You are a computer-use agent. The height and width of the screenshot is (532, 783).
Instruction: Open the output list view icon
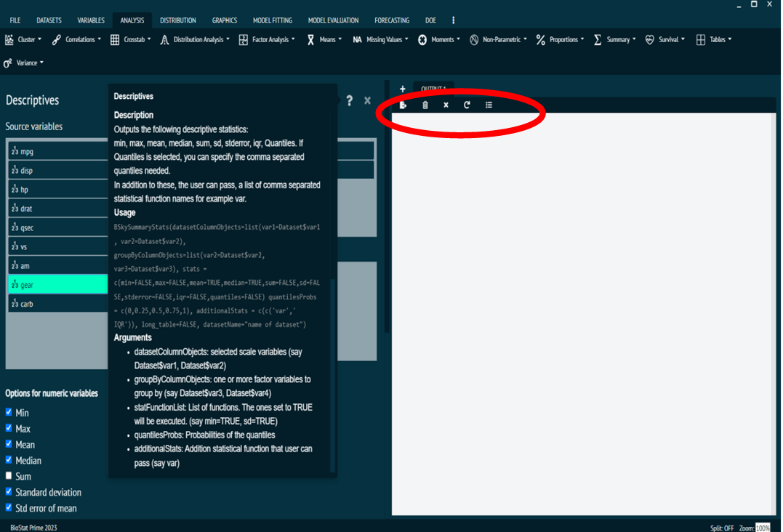488,105
